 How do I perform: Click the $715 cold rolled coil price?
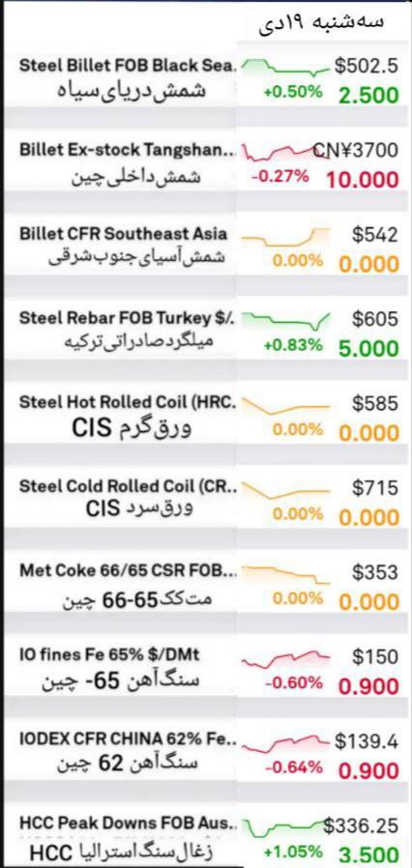[x=375, y=488]
